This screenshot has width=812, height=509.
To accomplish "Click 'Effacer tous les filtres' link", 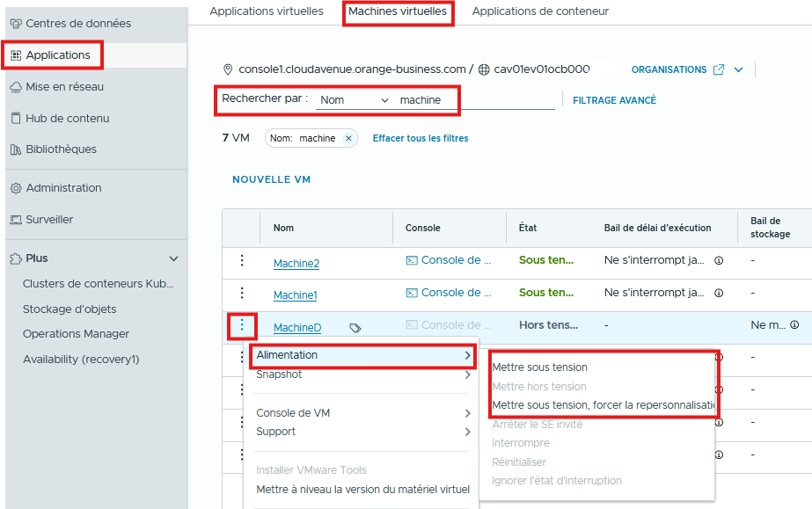I will 421,138.
